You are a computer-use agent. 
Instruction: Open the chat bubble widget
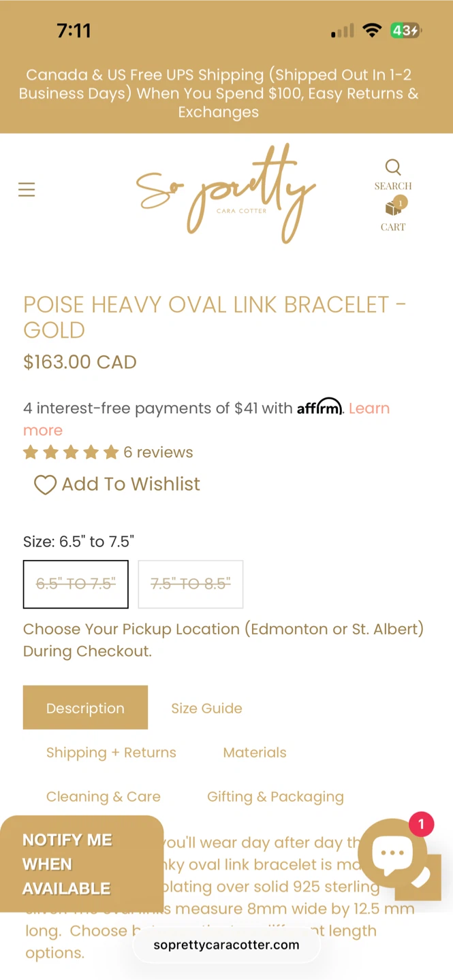click(392, 853)
